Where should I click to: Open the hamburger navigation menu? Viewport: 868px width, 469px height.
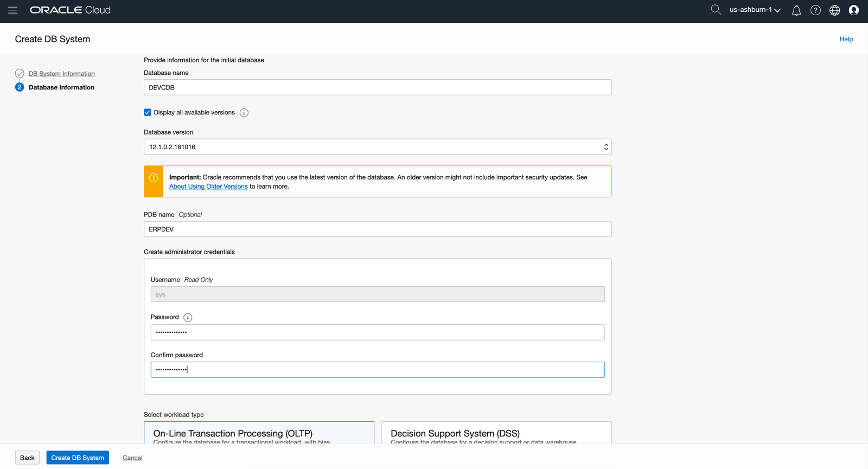click(x=12, y=10)
